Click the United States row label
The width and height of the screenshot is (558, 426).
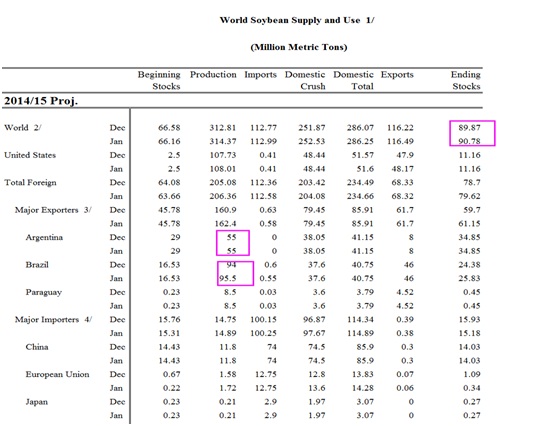tap(30, 155)
